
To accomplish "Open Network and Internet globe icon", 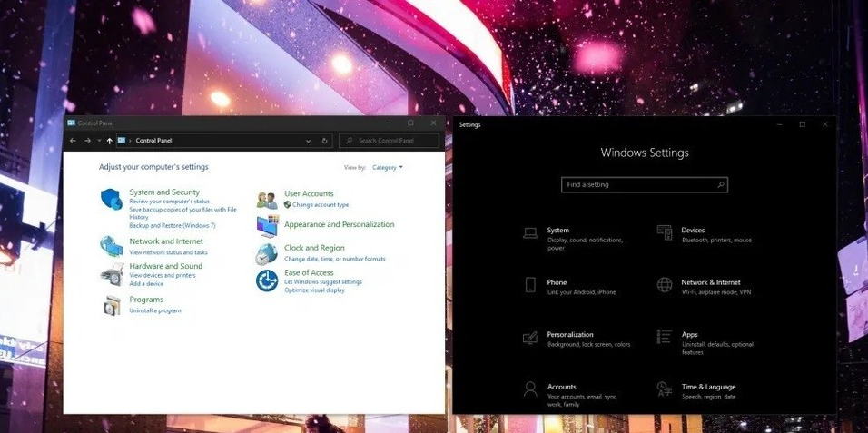I will pos(112,246).
